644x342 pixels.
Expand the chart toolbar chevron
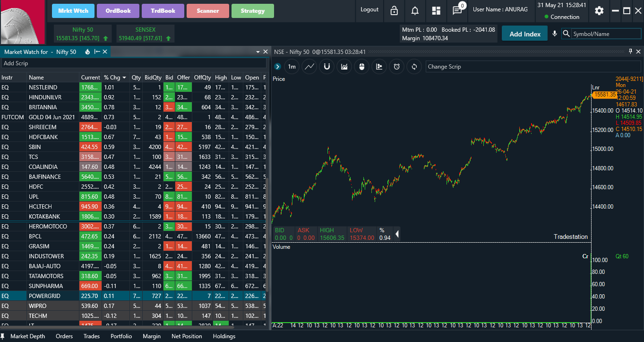click(277, 67)
